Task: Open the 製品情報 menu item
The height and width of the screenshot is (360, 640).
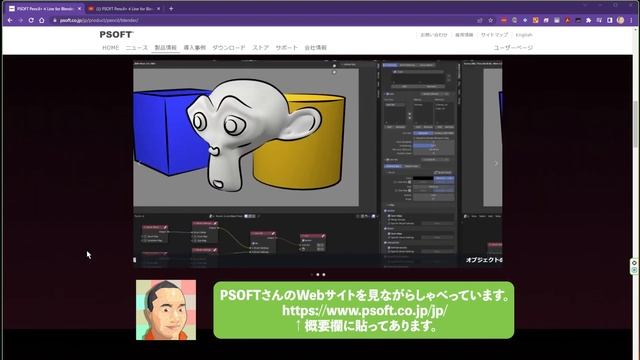Action: click(166, 48)
